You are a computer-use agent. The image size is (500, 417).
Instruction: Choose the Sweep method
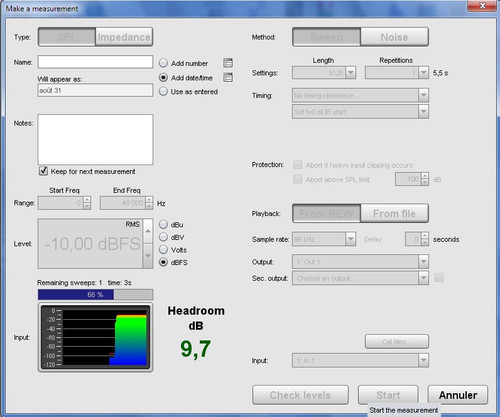326,37
